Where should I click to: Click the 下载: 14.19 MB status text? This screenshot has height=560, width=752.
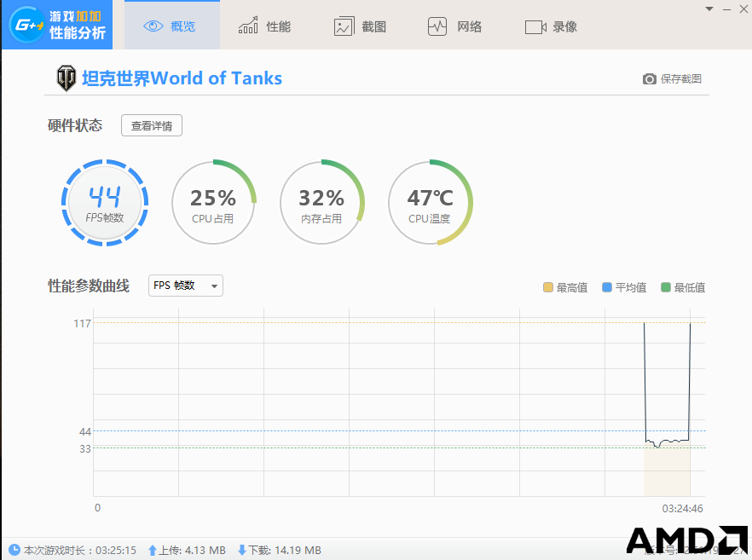pyautogui.click(x=285, y=550)
